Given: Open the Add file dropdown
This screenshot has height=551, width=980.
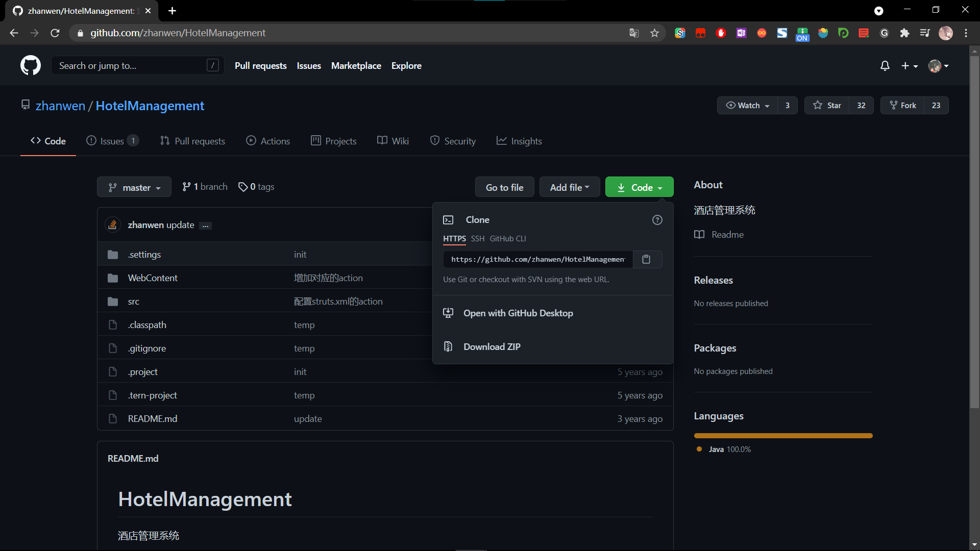Looking at the screenshot, I should click(570, 187).
